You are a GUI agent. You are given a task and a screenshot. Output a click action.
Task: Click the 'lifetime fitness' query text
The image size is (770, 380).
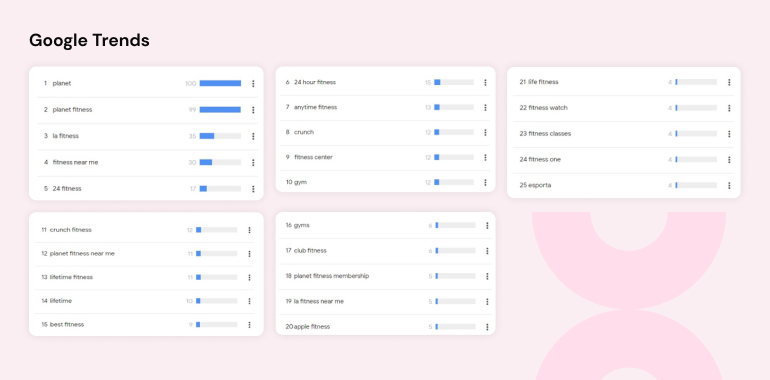coord(71,277)
